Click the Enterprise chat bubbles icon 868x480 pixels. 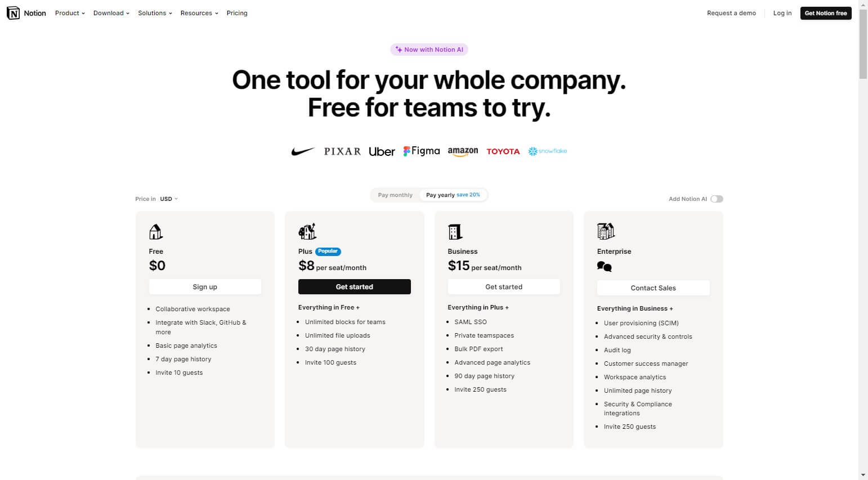click(x=604, y=267)
